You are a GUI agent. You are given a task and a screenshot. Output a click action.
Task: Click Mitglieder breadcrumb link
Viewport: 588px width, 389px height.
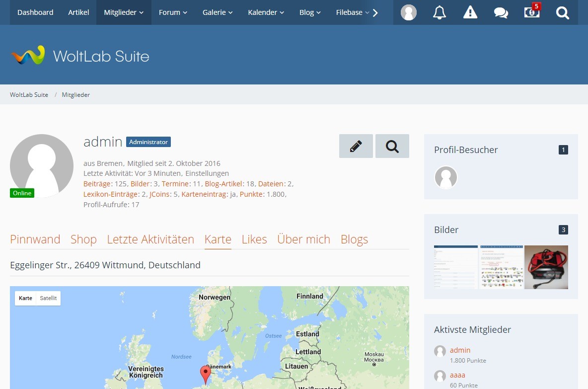(x=76, y=94)
